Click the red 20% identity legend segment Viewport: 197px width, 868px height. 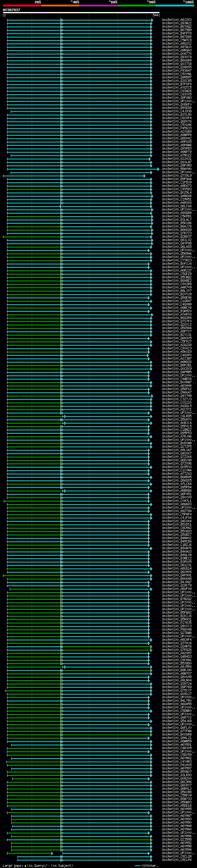(22, 6)
